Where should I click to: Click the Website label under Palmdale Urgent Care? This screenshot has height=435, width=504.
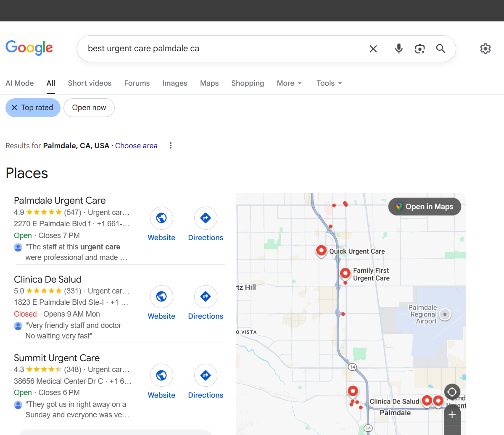[x=161, y=238]
